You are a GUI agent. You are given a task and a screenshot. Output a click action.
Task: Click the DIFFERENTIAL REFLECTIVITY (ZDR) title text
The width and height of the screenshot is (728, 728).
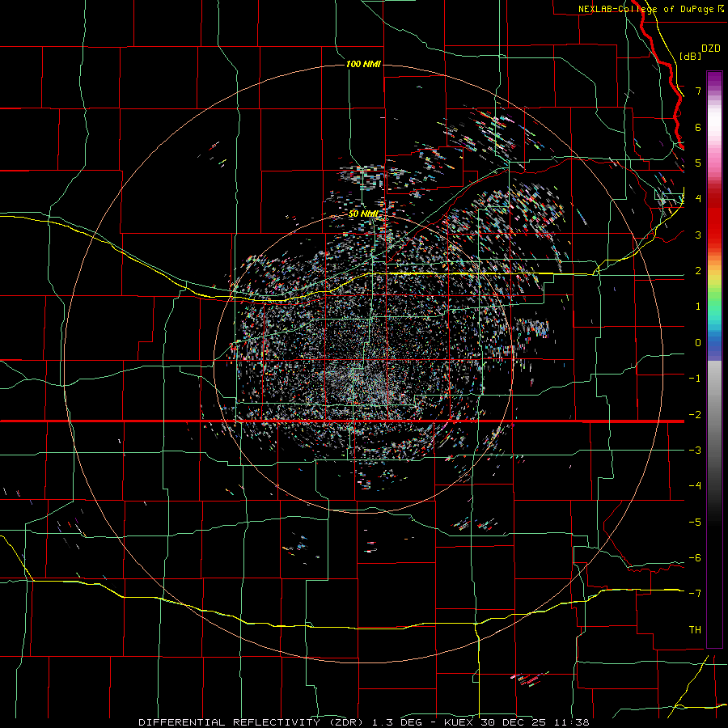[252, 722]
